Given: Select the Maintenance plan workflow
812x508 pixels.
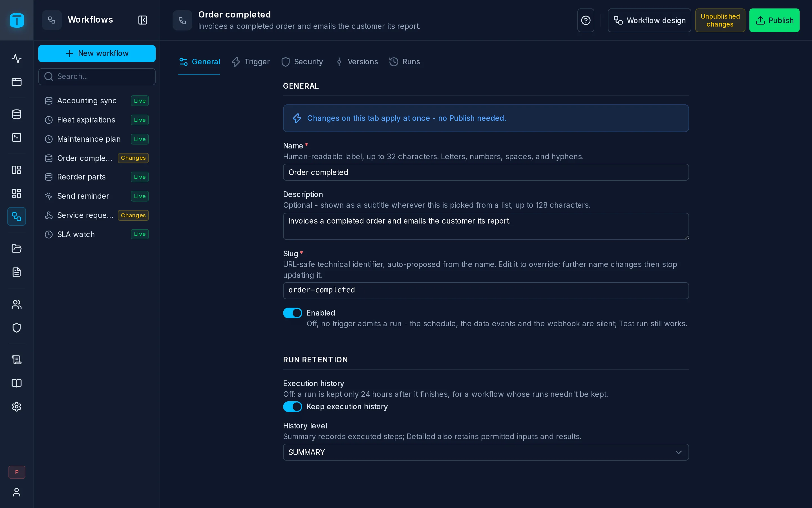Looking at the screenshot, I should tap(97, 139).
